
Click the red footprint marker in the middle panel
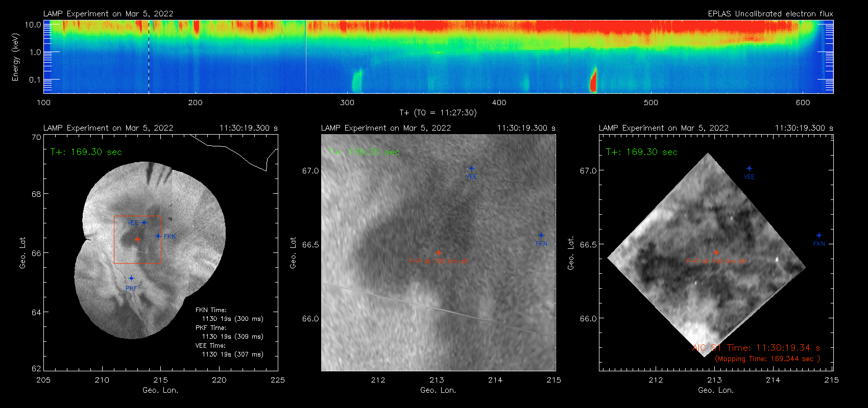click(x=438, y=252)
